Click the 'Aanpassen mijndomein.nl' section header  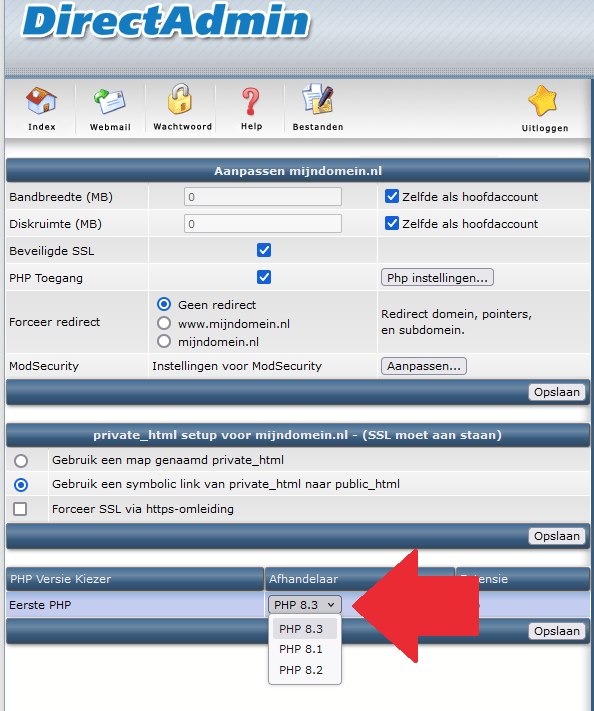[298, 171]
